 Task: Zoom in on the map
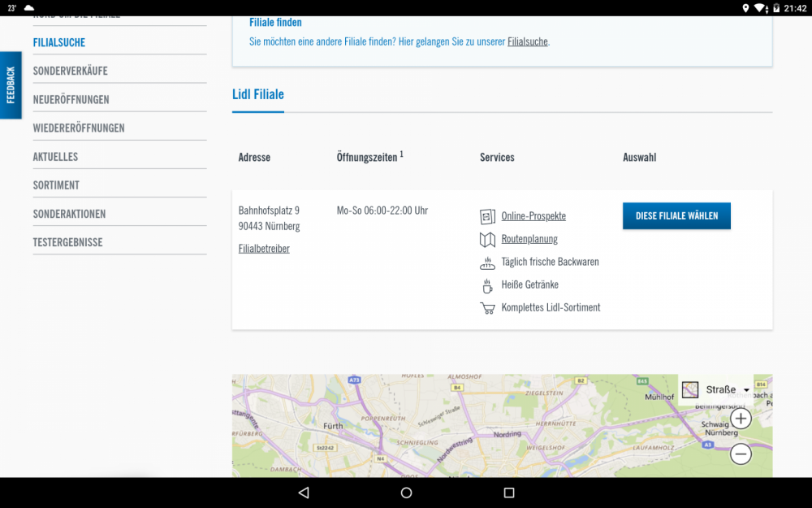pos(741,419)
